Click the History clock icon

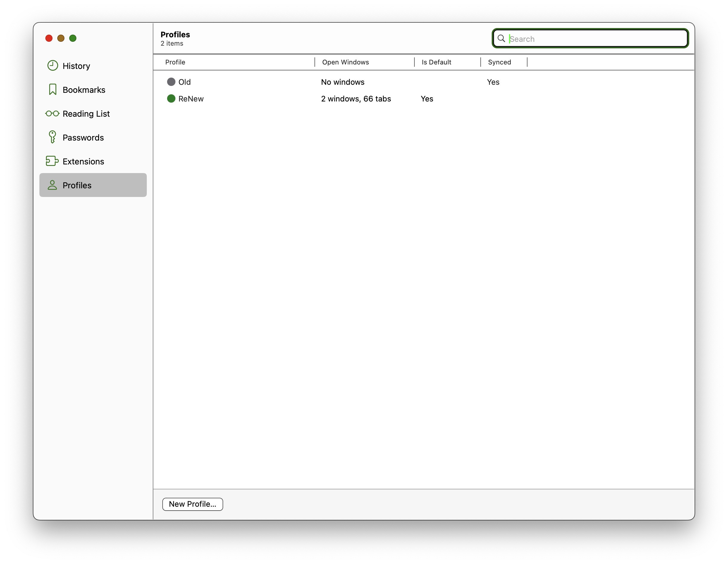click(x=53, y=66)
